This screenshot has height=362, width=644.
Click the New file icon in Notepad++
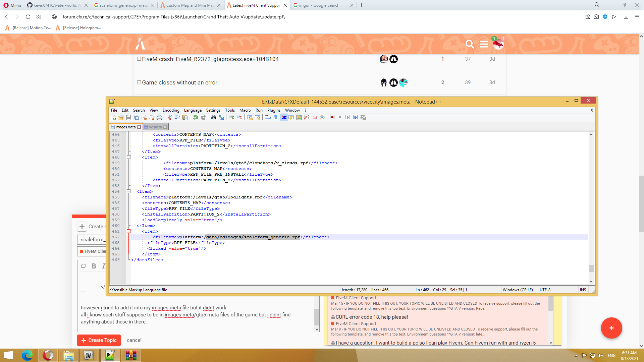pyautogui.click(x=113, y=117)
